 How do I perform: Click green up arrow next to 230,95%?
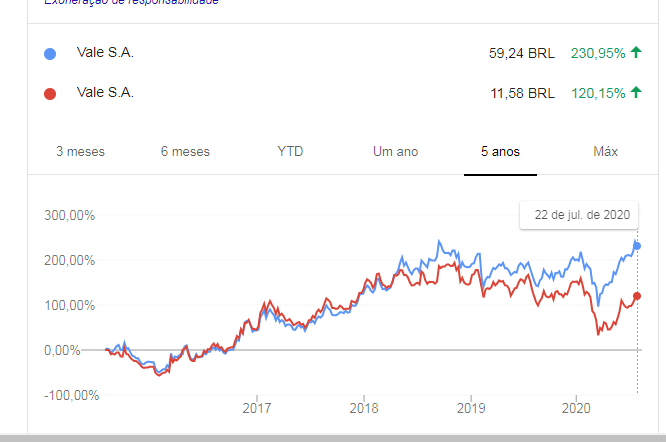[x=636, y=52]
